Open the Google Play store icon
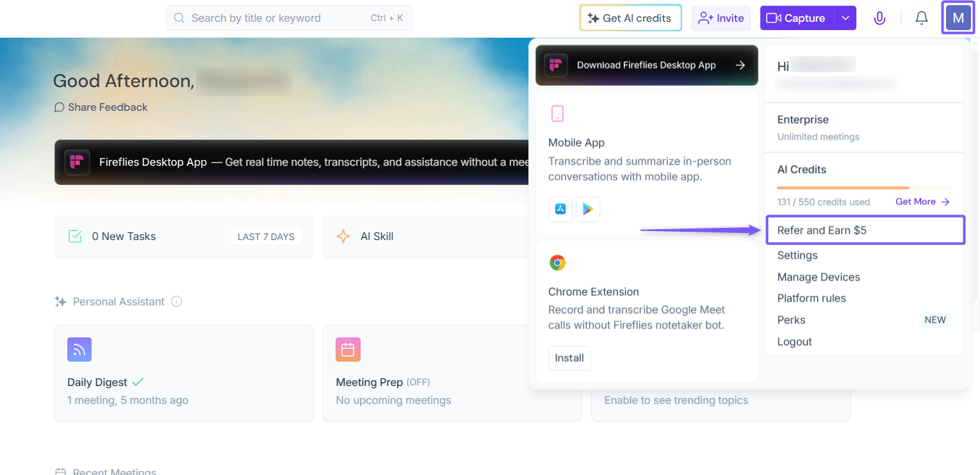 point(588,209)
